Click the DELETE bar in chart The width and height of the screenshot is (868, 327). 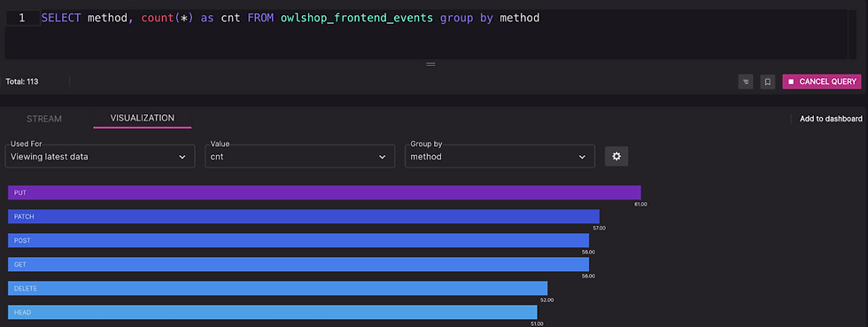coord(278,288)
